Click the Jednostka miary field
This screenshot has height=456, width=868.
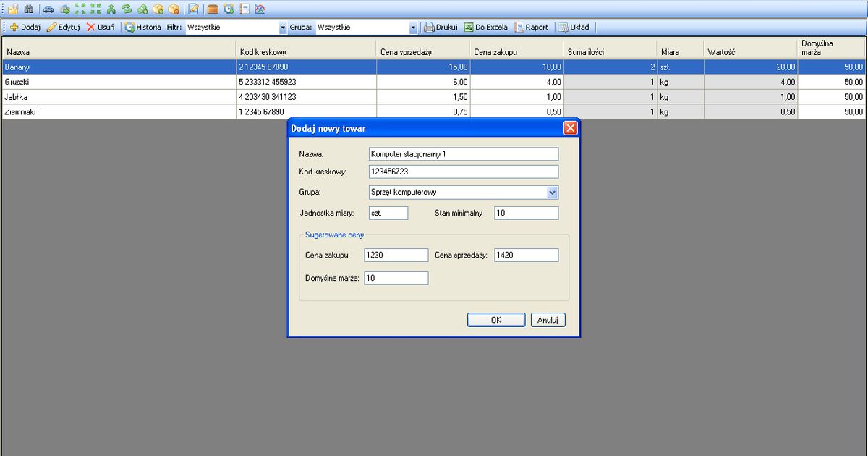click(388, 214)
